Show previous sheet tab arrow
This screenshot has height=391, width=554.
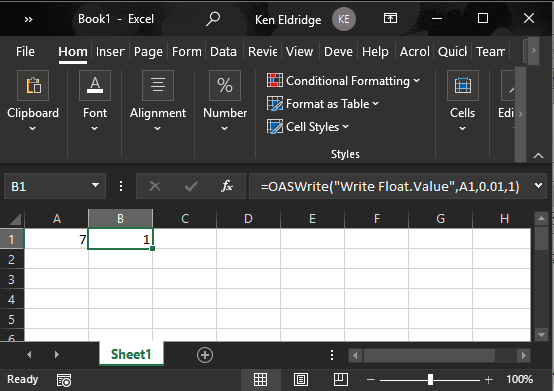click(29, 355)
